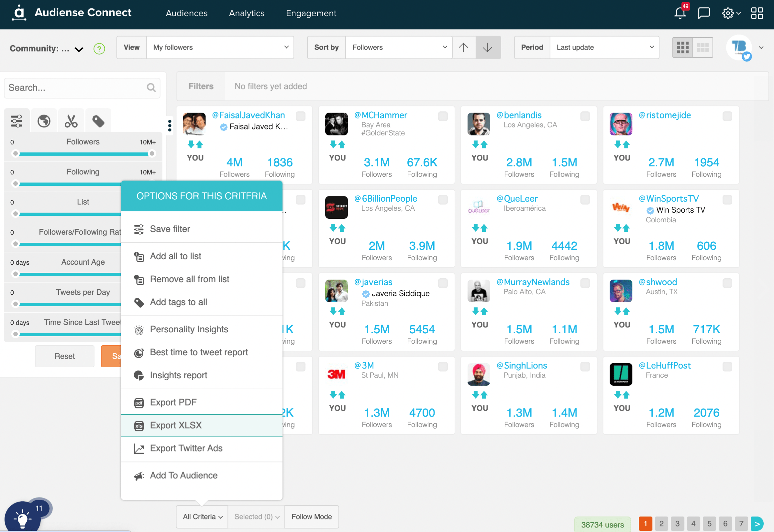Choose Add all to list option

202,256
